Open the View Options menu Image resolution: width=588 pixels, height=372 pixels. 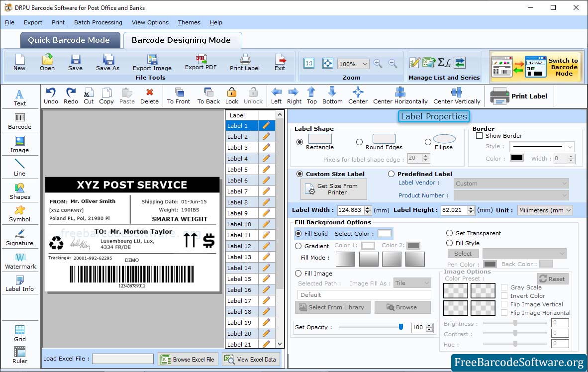click(x=150, y=22)
